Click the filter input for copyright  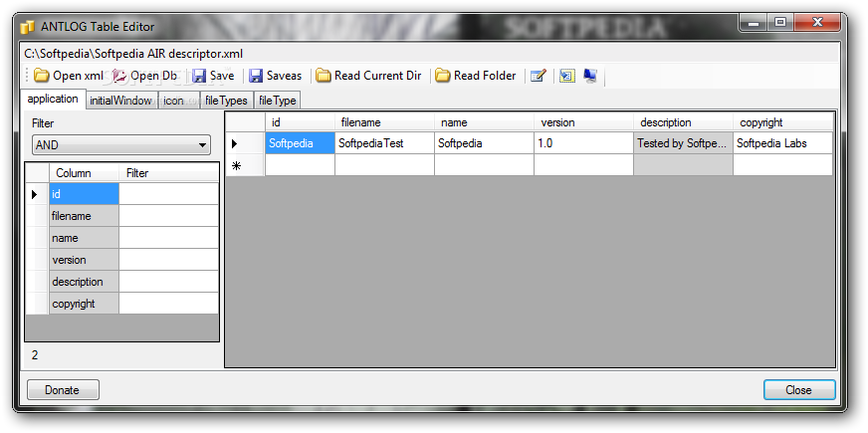click(x=168, y=304)
